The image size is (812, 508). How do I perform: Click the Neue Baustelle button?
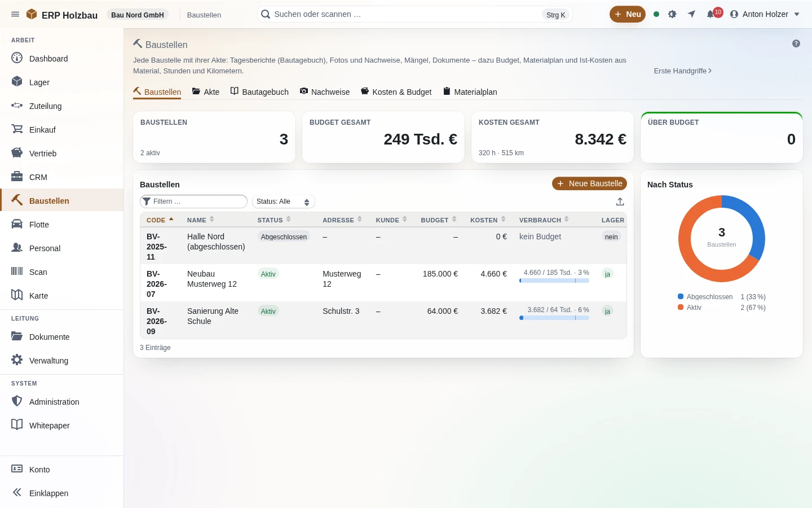589,183
